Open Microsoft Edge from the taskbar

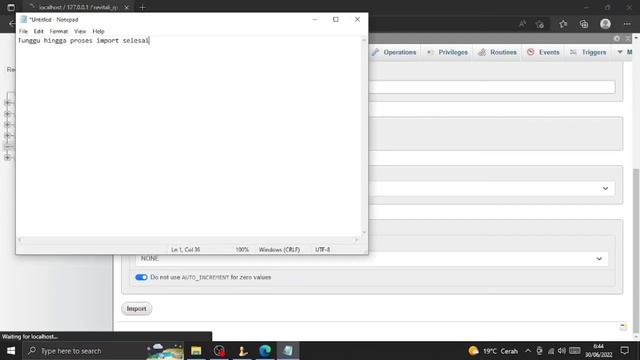pos(265,351)
